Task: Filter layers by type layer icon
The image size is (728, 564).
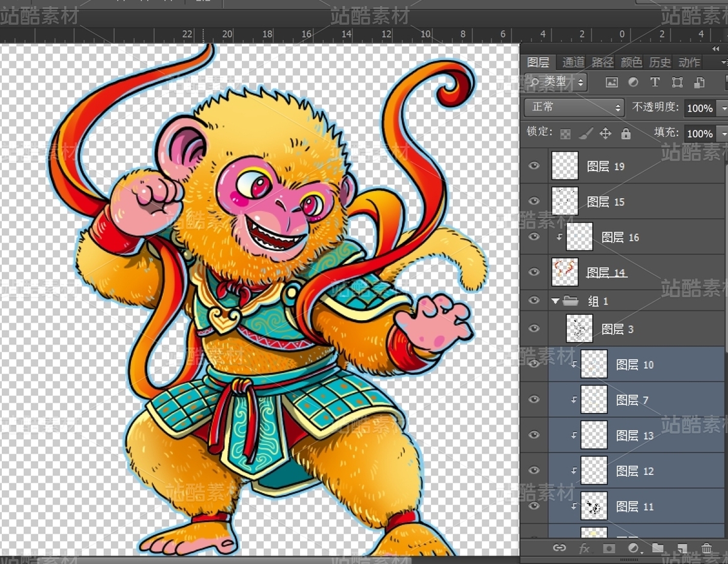Action: point(655,82)
